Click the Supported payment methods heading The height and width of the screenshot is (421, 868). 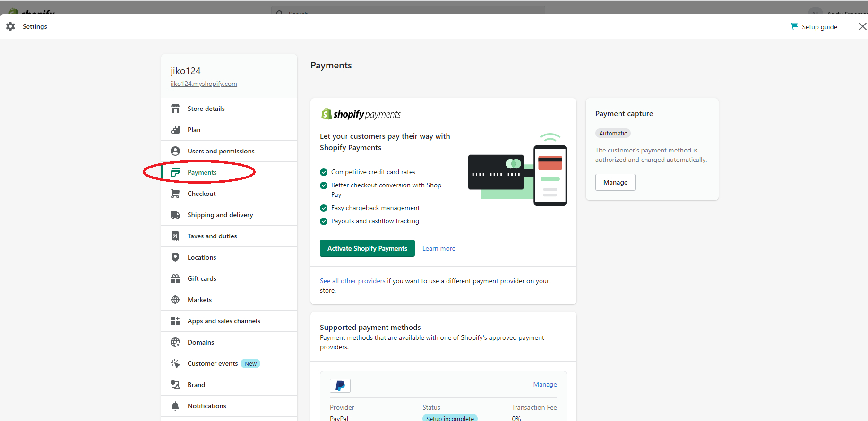[370, 327]
